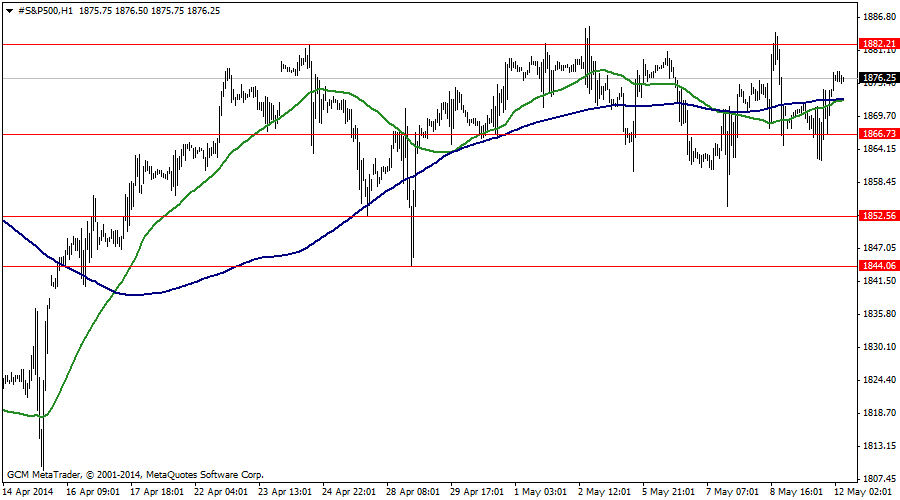Select the 1882.21 red price level label
Screen dimensions: 900x500
[879, 44]
